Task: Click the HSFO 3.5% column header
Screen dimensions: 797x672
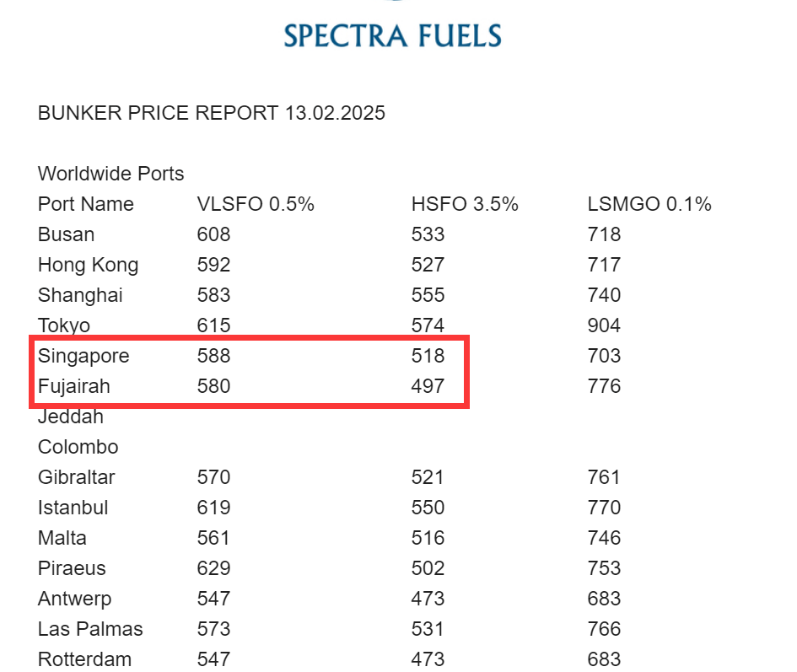Action: click(465, 204)
